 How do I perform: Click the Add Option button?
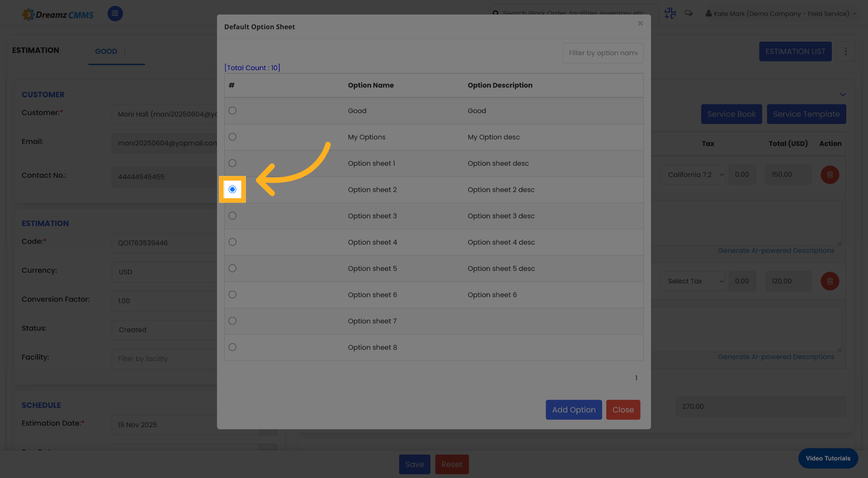[x=574, y=410]
